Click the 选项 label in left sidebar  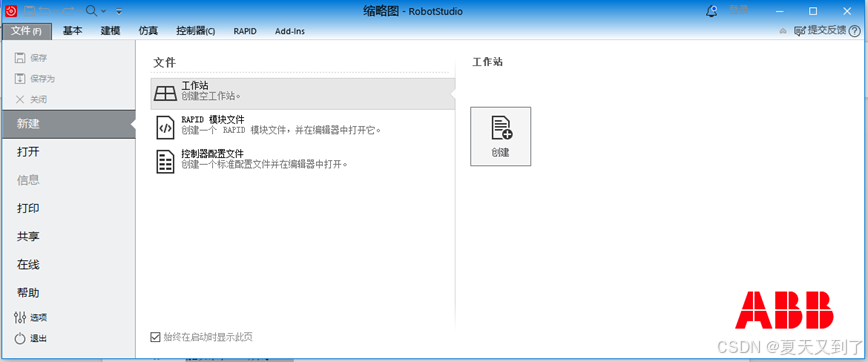[39, 318]
